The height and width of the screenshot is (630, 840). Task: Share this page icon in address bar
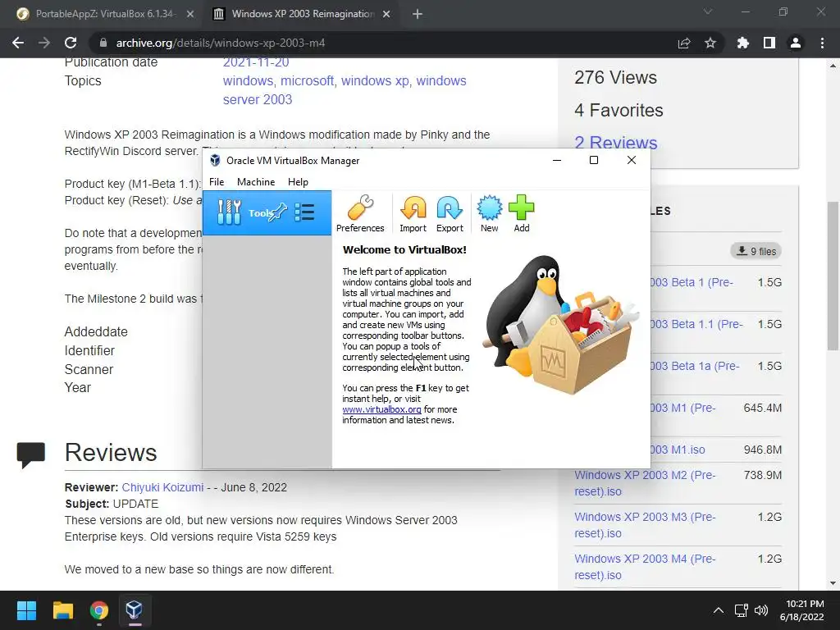(x=684, y=43)
